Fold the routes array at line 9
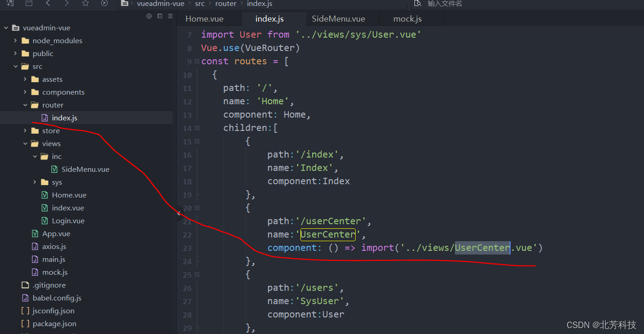This screenshot has width=644, height=334. 197,61
